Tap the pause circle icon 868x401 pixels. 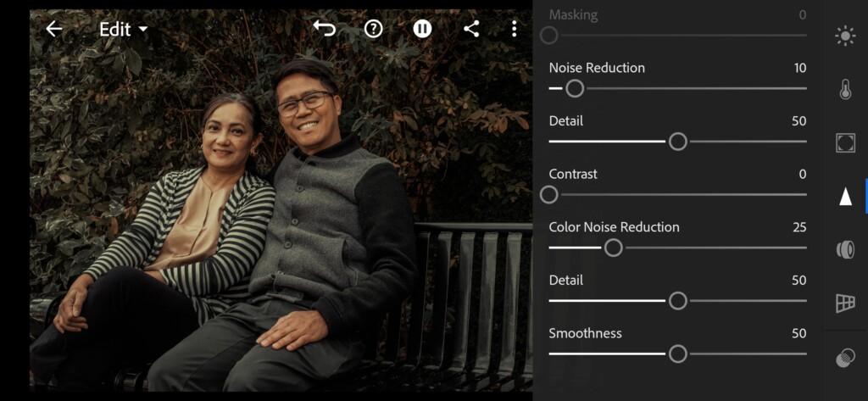[422, 29]
